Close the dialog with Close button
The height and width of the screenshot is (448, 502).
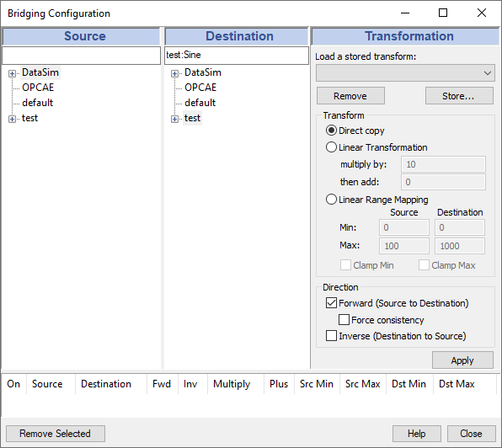pyautogui.click(x=472, y=434)
